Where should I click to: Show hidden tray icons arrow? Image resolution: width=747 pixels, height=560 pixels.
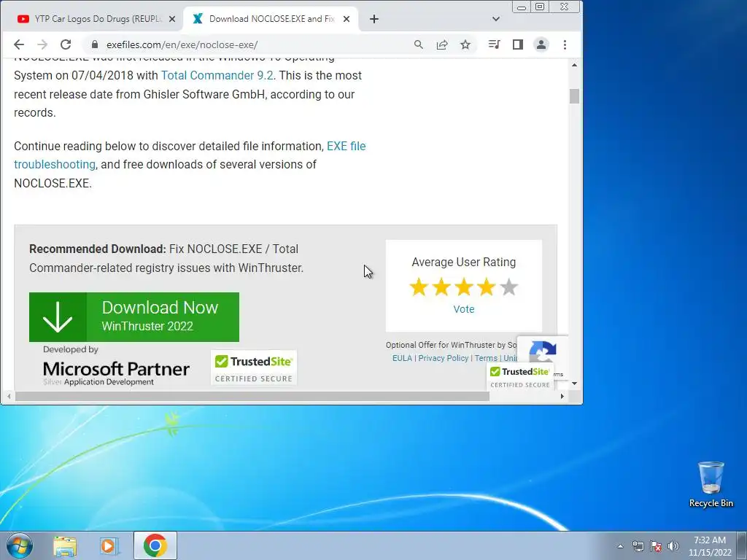click(x=620, y=546)
